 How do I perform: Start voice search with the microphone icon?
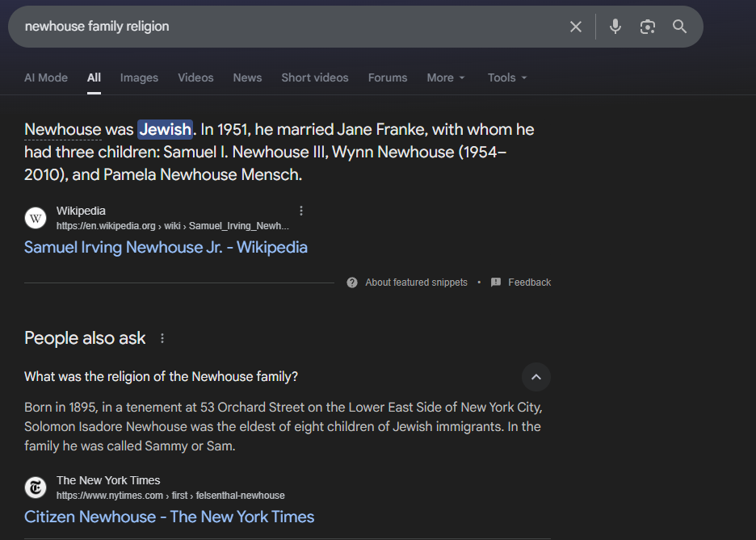(x=615, y=27)
